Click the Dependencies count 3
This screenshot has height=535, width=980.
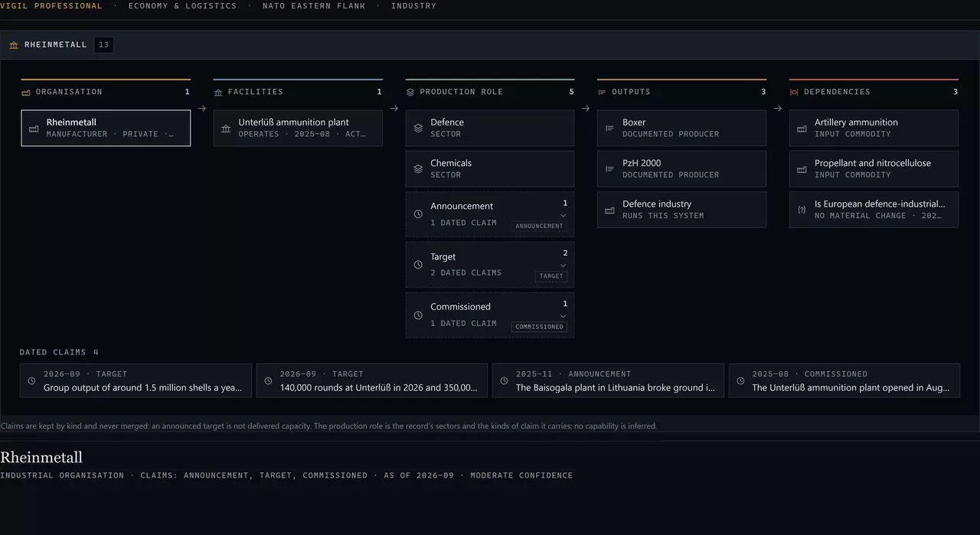tap(955, 92)
